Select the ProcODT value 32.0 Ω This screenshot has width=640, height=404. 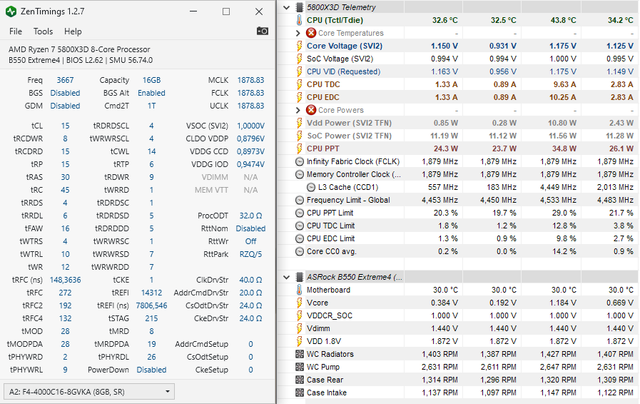click(x=251, y=215)
